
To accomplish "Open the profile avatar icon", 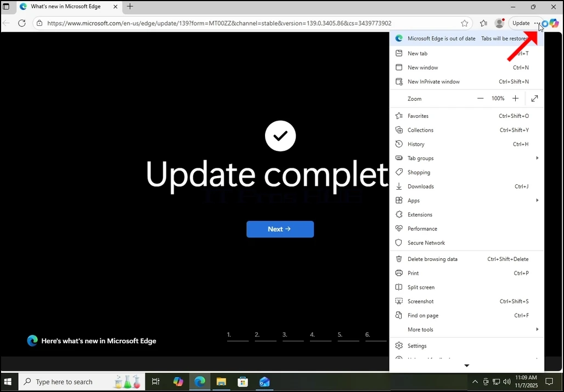I will coord(499,23).
